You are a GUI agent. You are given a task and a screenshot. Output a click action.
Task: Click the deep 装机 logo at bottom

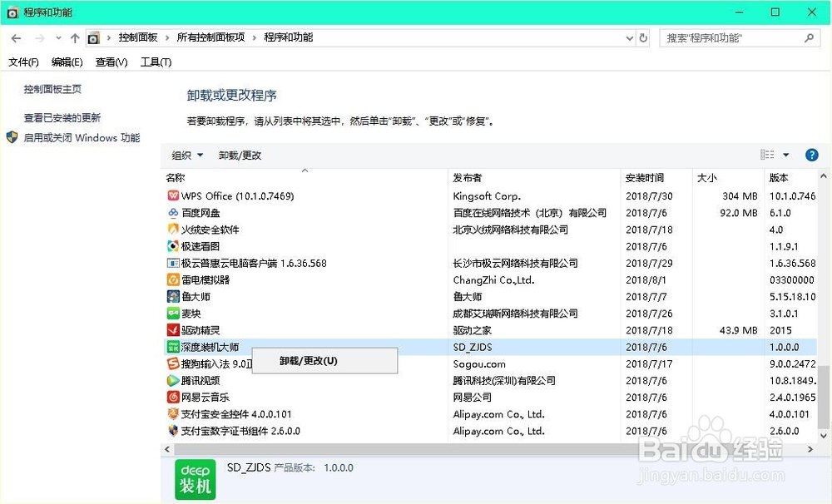coord(195,480)
